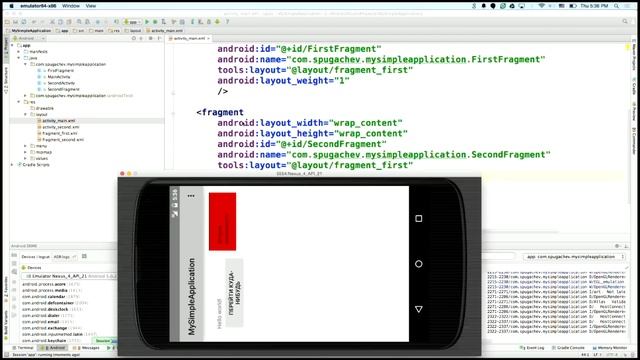Click the project panel settings gear icon
This screenshot has height=360, width=640.
coord(151,38)
